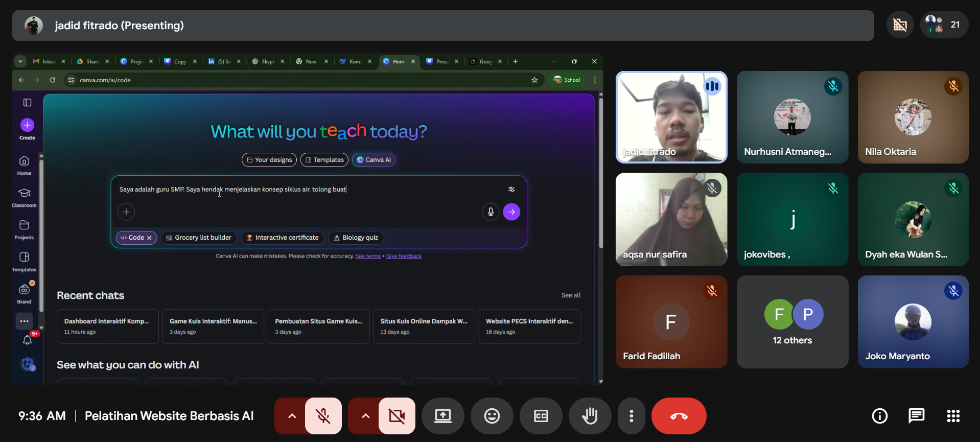Open a new browser tab with the plus
Screen dimensions: 980x442
pyautogui.click(x=516, y=61)
